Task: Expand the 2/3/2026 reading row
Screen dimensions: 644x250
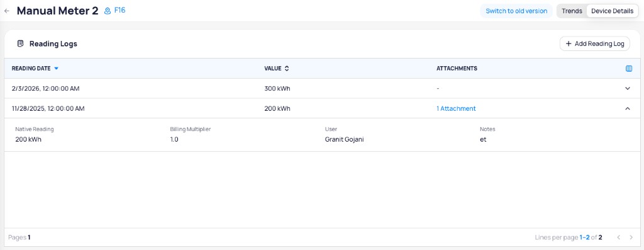Action: [627, 88]
